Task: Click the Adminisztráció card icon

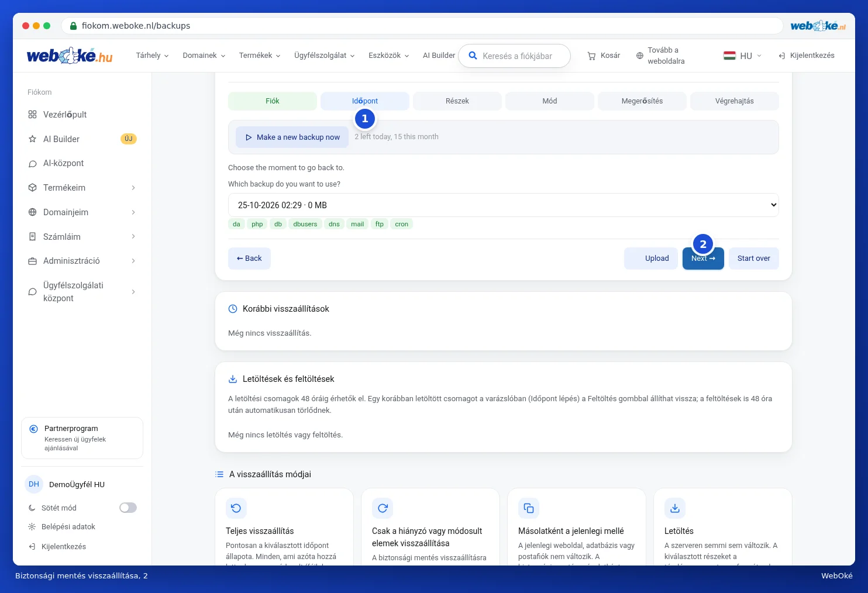Action: coord(33,261)
